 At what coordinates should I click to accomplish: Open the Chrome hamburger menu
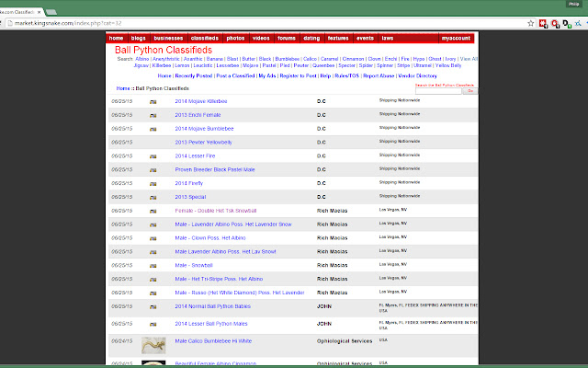pos(578,21)
